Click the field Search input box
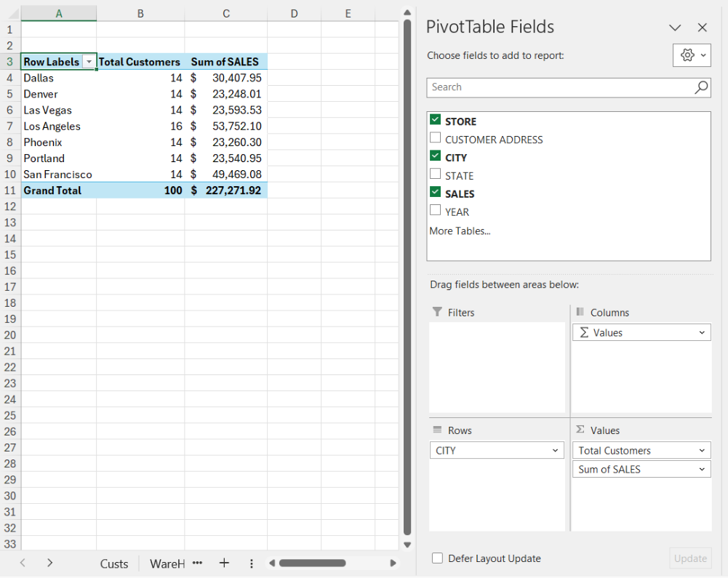Screen dimensions: 728x578 (x=559, y=87)
